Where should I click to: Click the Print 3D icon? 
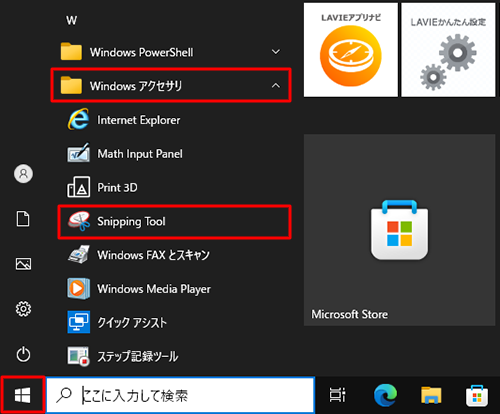click(79, 187)
